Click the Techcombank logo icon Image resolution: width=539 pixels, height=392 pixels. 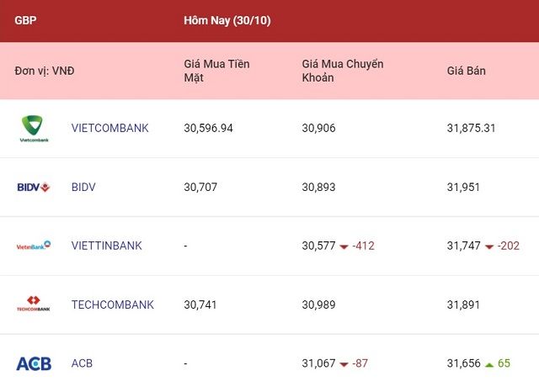tap(34, 304)
